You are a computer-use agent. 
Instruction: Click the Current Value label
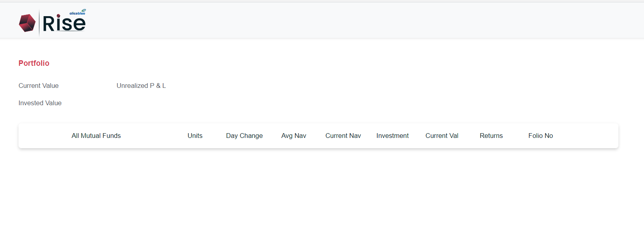click(x=39, y=86)
